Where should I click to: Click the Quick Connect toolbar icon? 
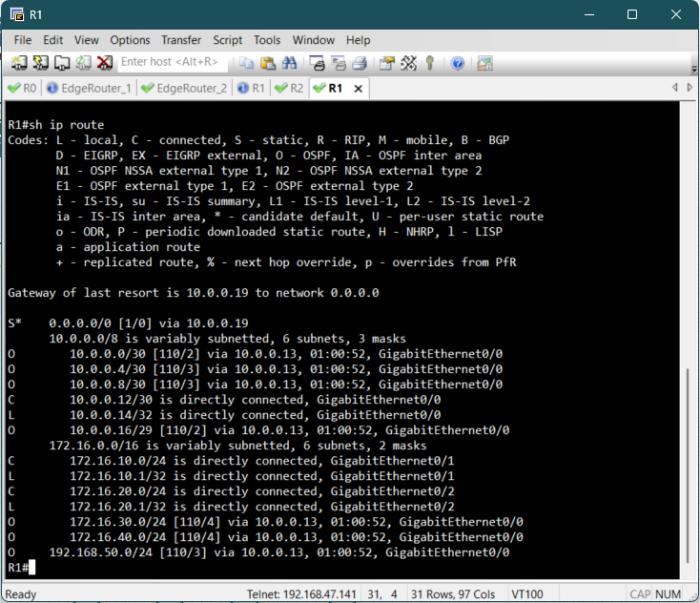coord(40,63)
